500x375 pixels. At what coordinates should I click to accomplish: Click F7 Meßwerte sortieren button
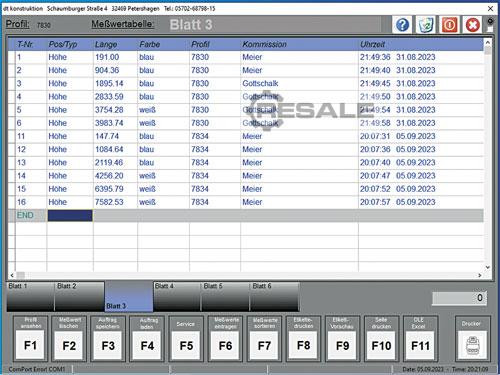tap(264, 346)
